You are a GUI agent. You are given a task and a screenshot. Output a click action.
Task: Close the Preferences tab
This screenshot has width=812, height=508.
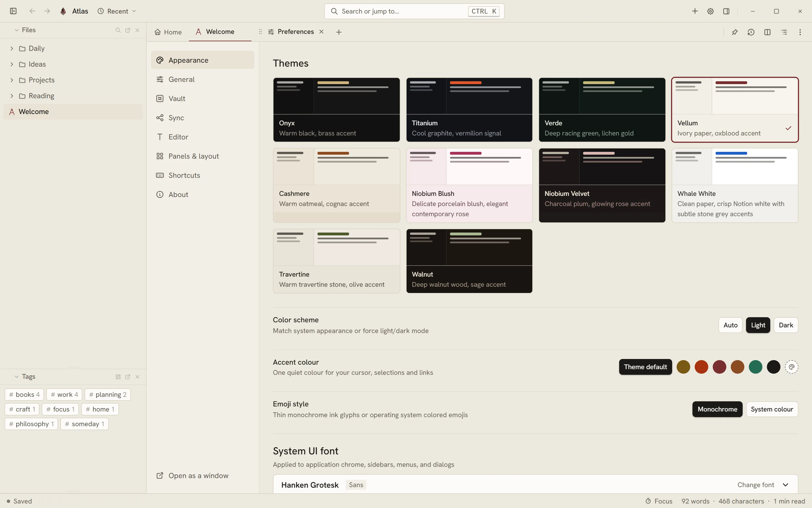coord(321,32)
